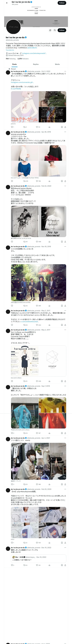72x644 pixels.
Task: Share the Nov 18, 2016 post
Action: tap(65, 306)
